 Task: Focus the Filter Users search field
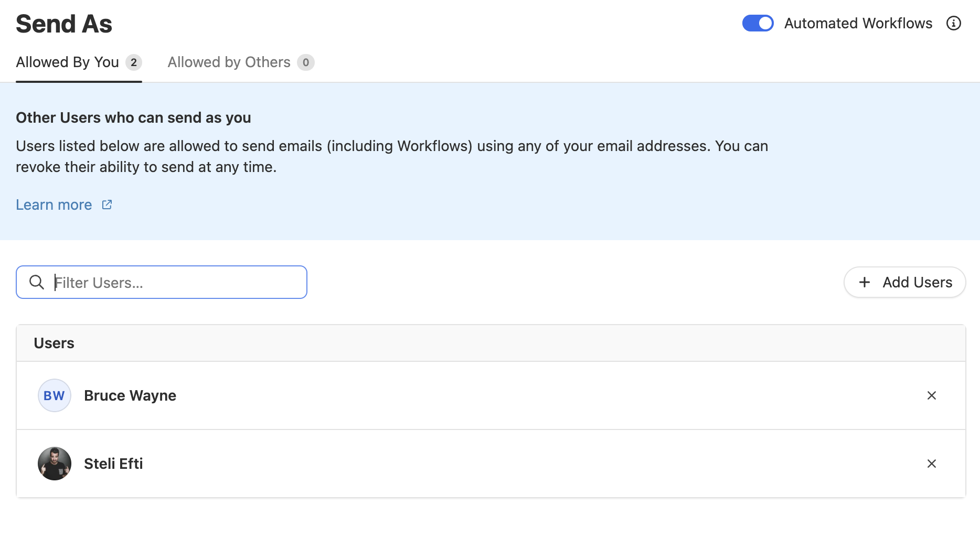(162, 282)
